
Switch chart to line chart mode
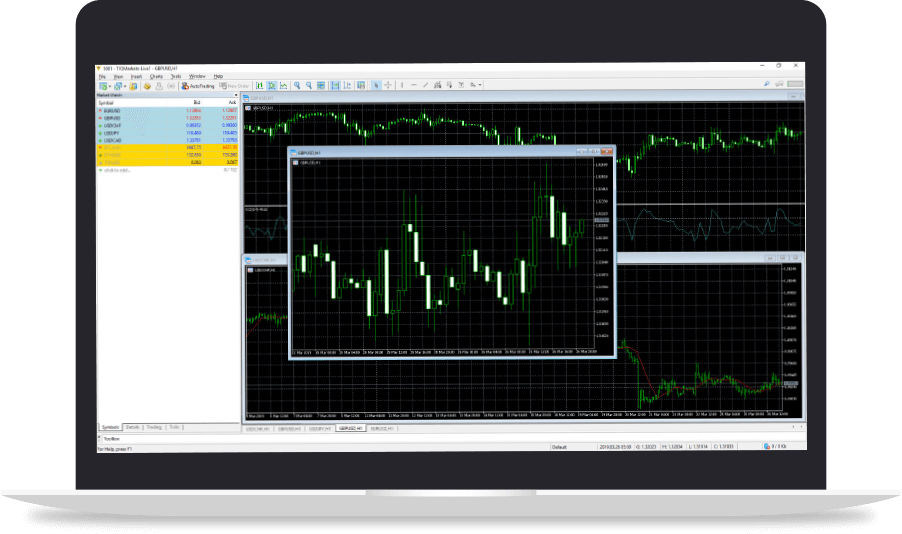tap(284, 86)
